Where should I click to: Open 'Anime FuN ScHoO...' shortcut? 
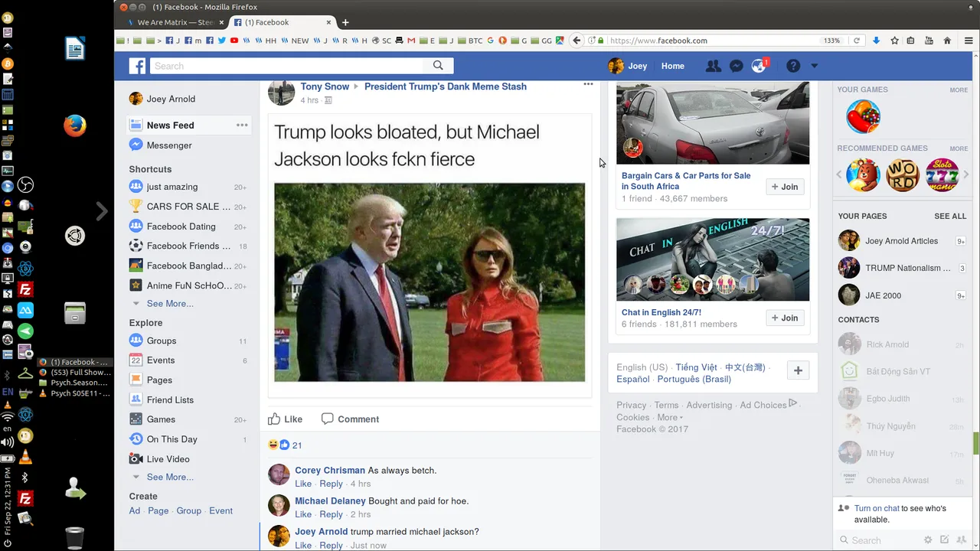tap(188, 285)
